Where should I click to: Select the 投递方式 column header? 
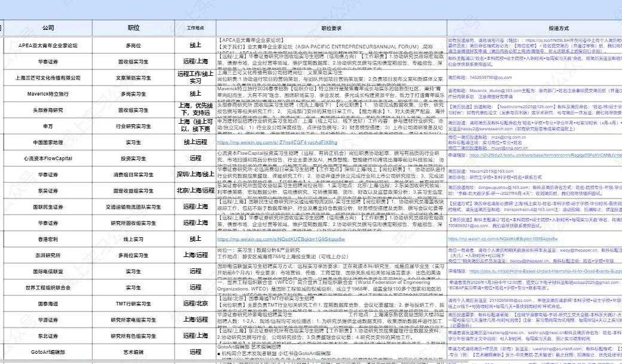tap(559, 27)
